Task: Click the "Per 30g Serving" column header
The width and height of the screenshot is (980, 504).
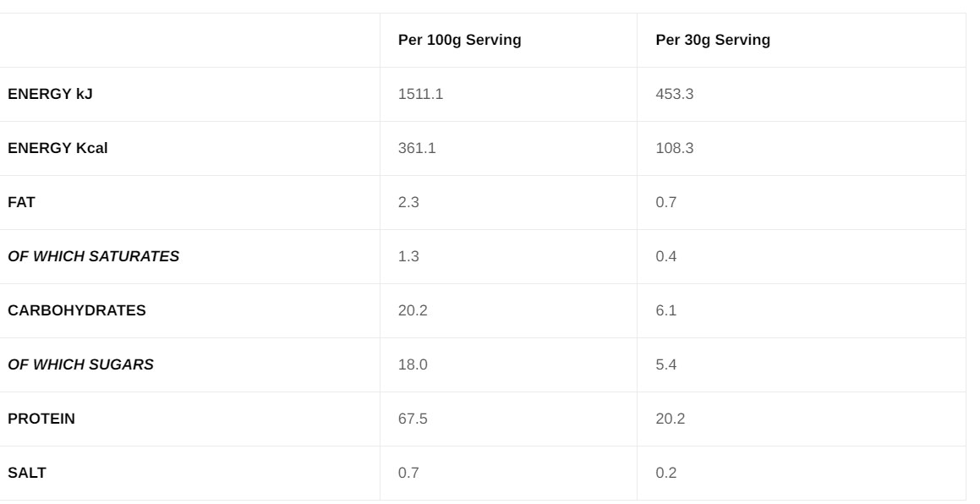Action: coord(713,40)
